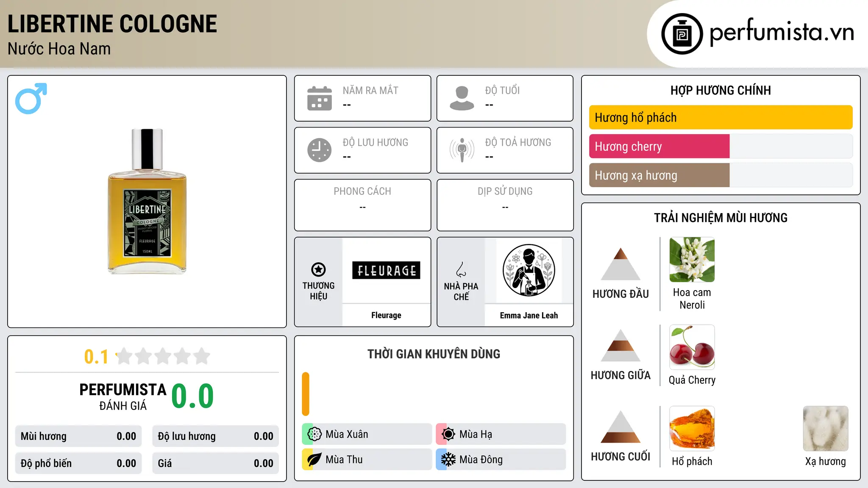Screen dimensions: 868x488
Task: Click the Hoa cam Neroli note name
Action: (692, 299)
